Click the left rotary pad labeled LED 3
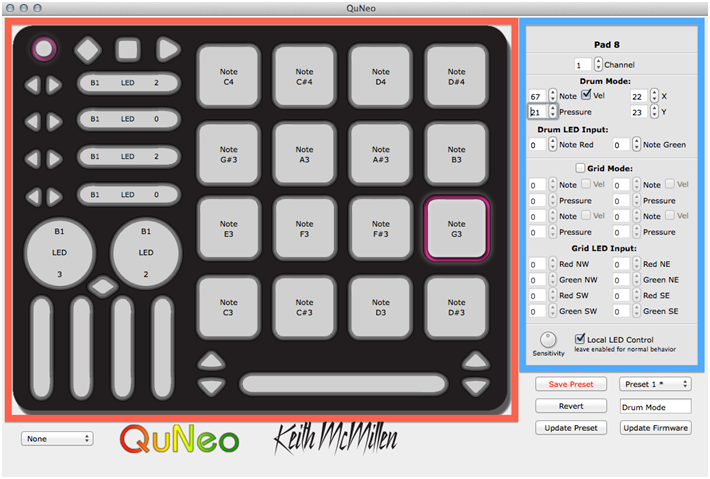710x479 pixels. 59,252
